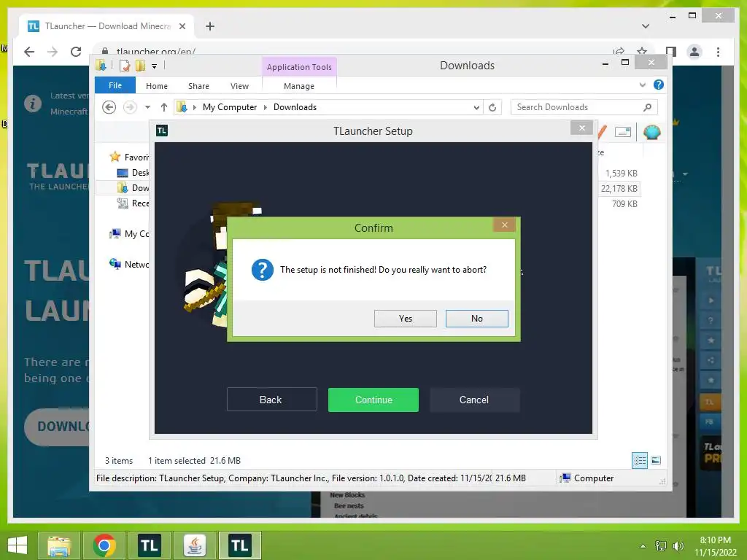The width and height of the screenshot is (747, 560).
Task: Open the View ribbon tab
Action: click(x=239, y=86)
